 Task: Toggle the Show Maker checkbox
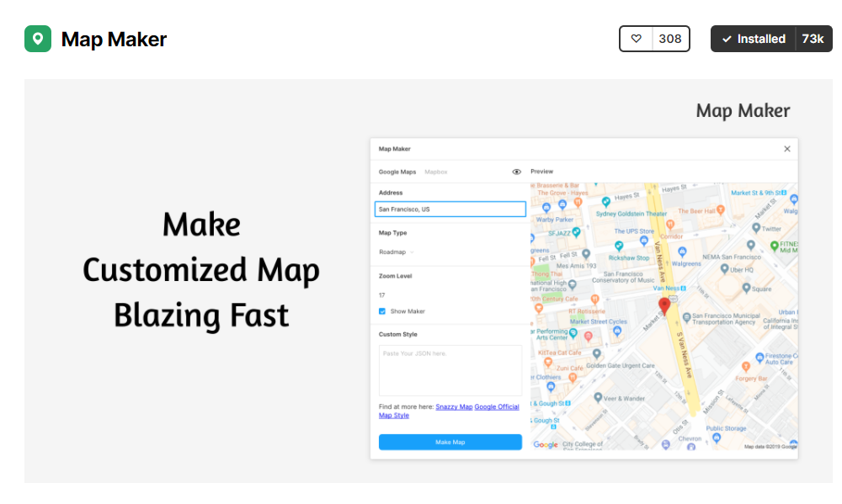pyautogui.click(x=382, y=311)
